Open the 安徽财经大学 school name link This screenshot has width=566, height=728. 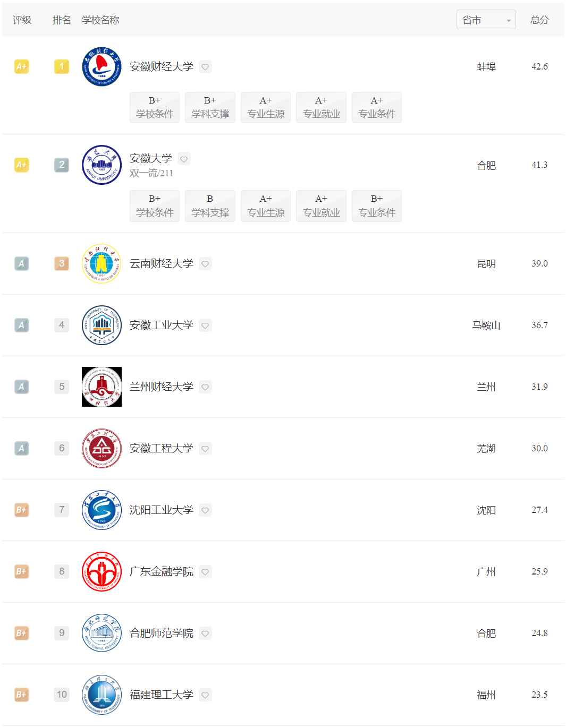click(161, 66)
